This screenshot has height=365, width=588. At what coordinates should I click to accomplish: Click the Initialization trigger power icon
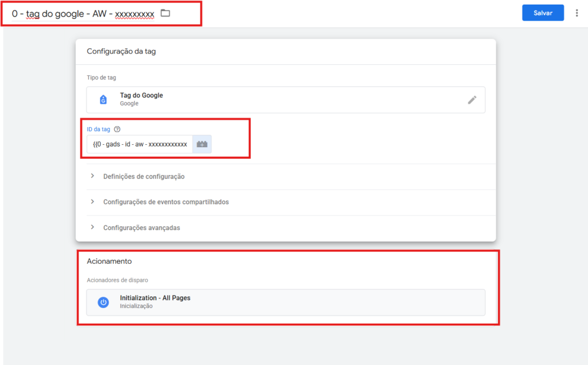click(103, 302)
